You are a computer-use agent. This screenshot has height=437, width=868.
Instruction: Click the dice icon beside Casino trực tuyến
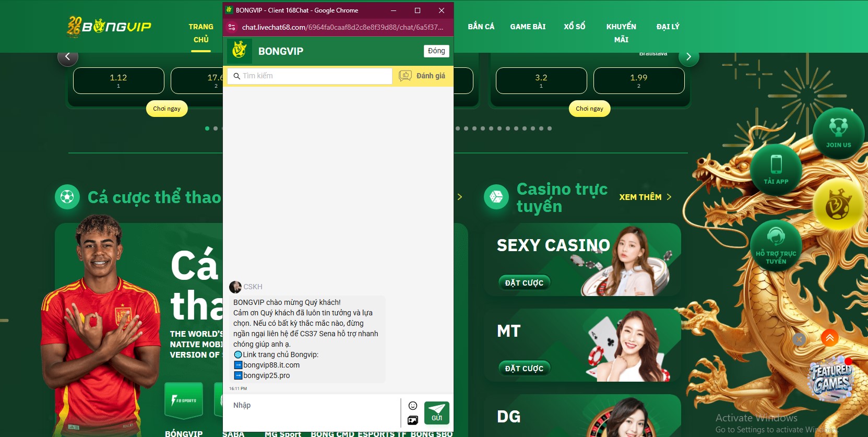(496, 197)
